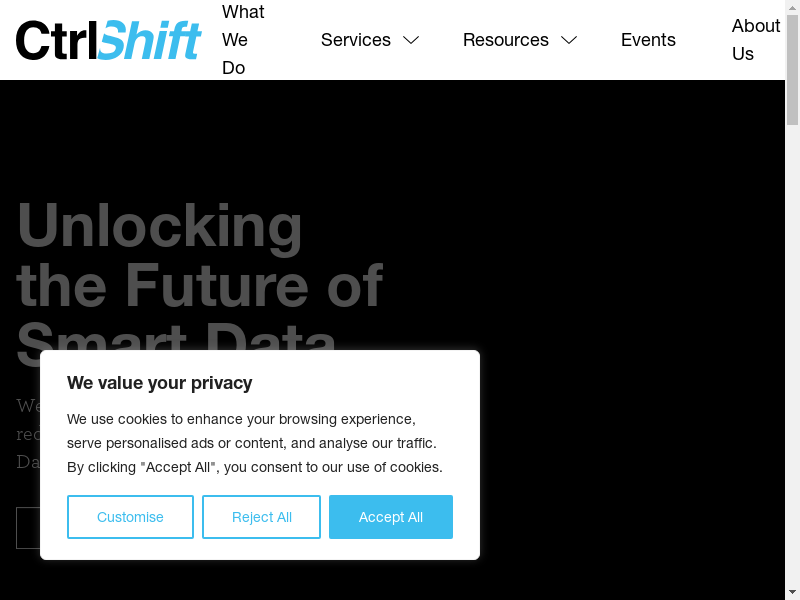This screenshot has width=800, height=600.
Task: Open the What We Do page
Action: [x=242, y=40]
